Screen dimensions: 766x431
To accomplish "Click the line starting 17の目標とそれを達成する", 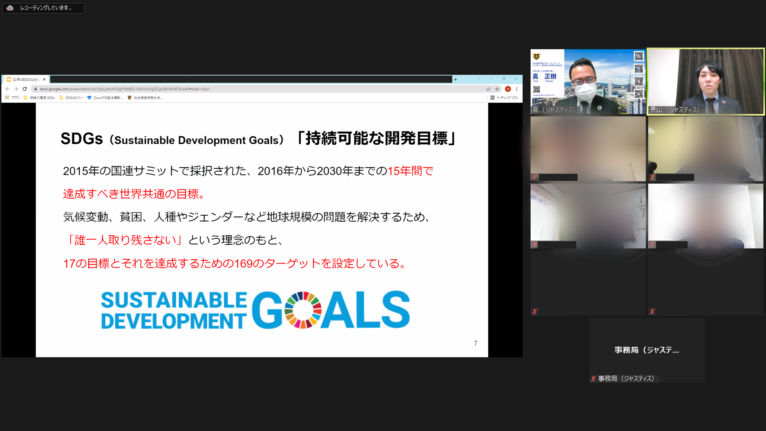I will pos(234,263).
